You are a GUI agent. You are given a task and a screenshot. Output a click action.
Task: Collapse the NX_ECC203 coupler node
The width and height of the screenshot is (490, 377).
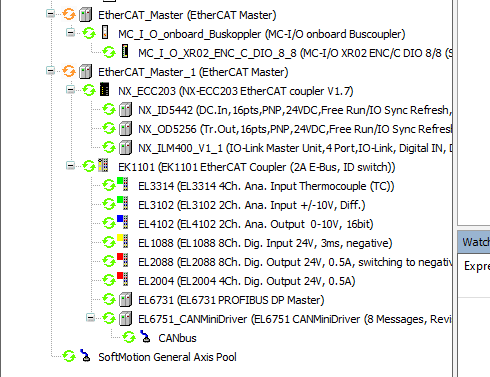tap(70, 90)
